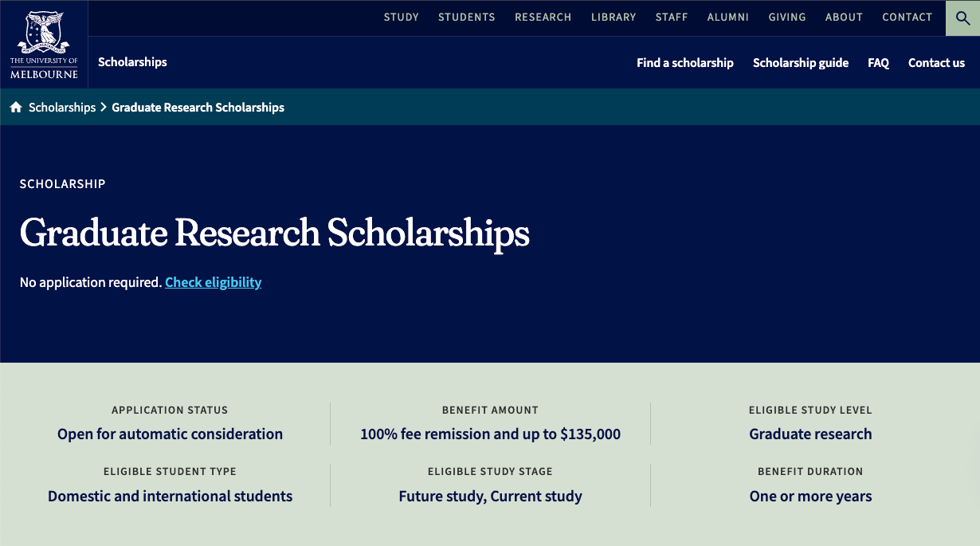
Task: Open the search magnifier icon
Action: click(962, 18)
